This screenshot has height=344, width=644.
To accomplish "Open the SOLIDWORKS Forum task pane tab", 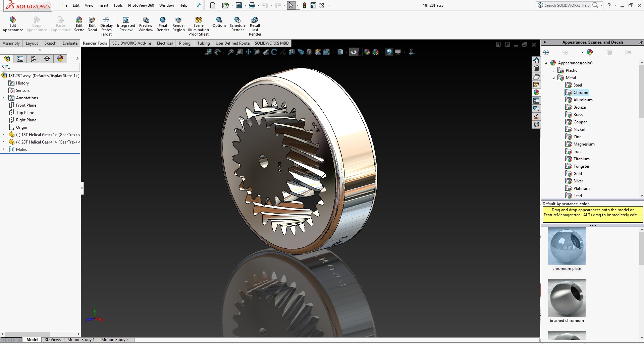I will (x=536, y=109).
